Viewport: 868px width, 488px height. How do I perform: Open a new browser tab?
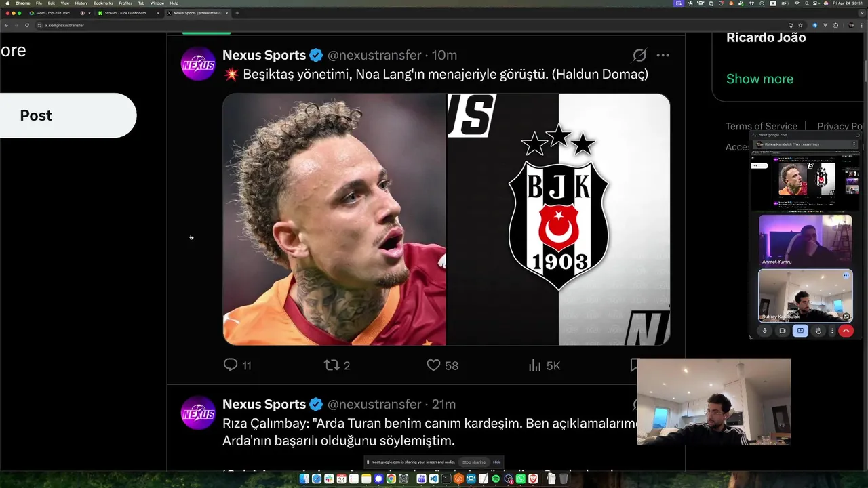tap(237, 13)
